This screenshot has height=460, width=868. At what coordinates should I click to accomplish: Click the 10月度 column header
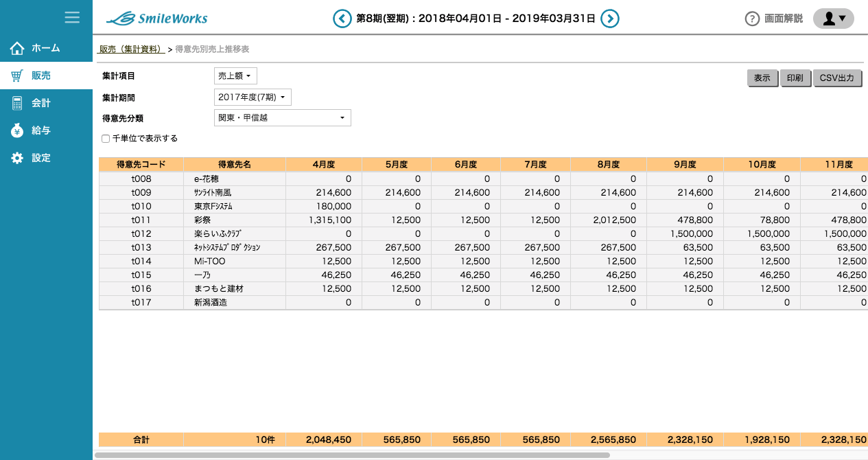coord(762,165)
